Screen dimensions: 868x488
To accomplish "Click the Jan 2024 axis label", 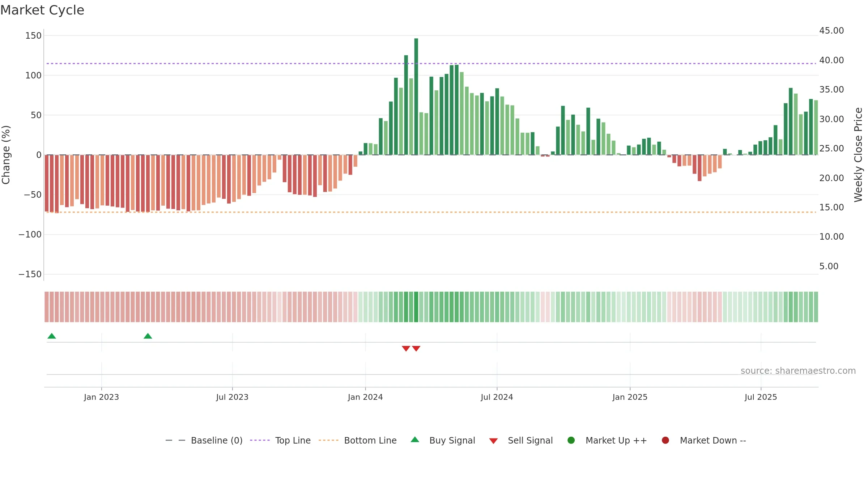I will coord(365,397).
